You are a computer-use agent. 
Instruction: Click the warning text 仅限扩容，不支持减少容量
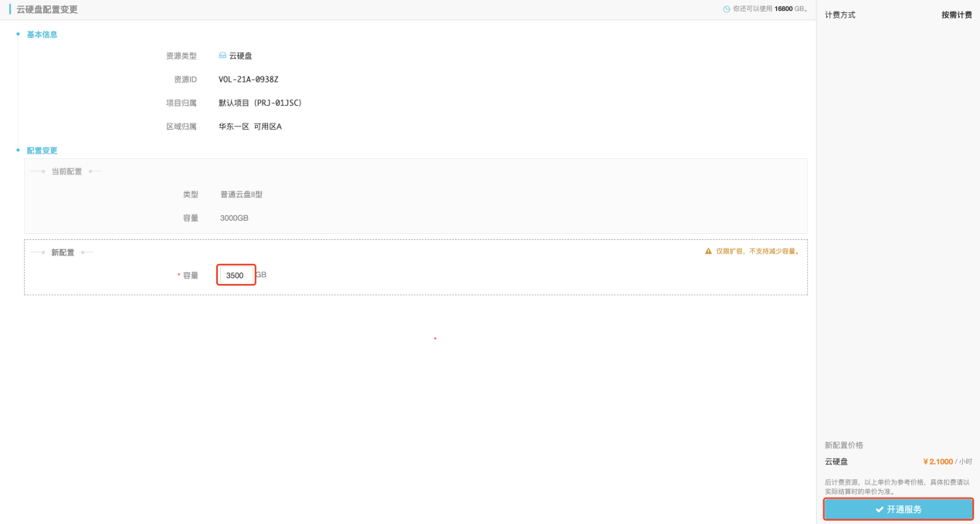coord(758,252)
